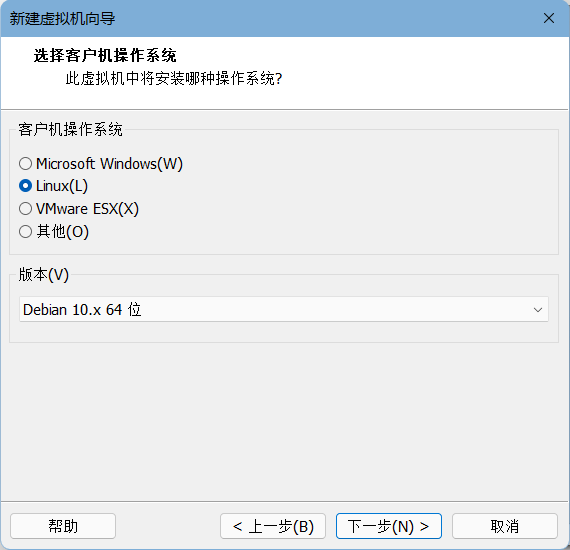This screenshot has width=570, height=550.
Task: Click the 客户机操作系统 group box label
Action: pos(71,129)
